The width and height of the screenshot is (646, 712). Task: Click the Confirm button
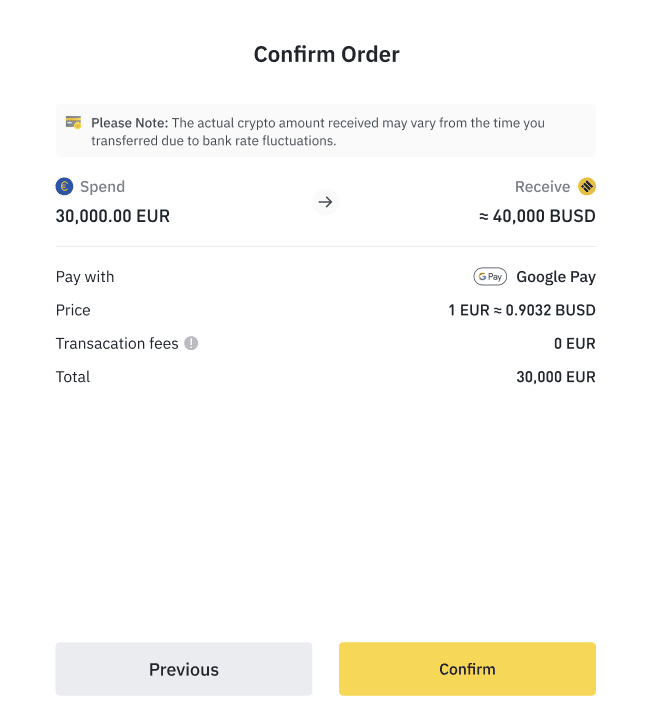(x=467, y=669)
